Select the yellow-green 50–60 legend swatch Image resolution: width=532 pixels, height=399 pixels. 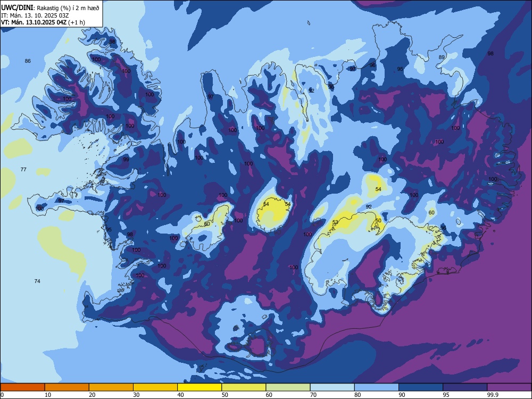click(244, 387)
